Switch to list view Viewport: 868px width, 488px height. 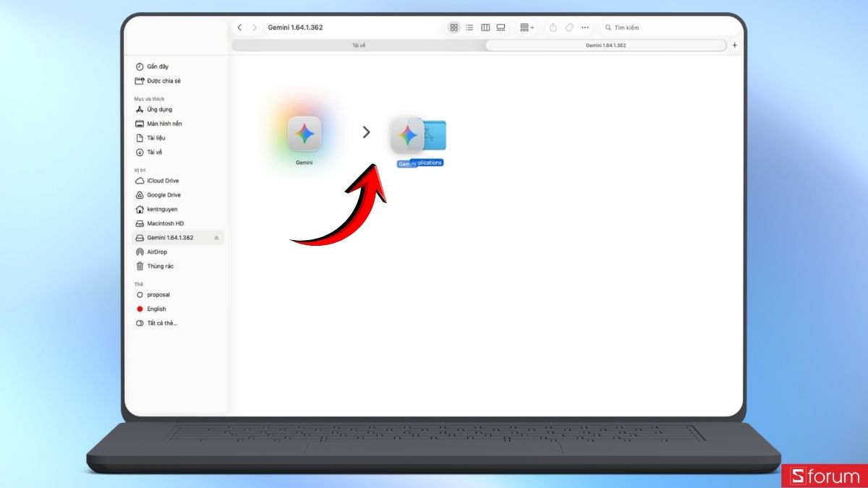point(469,27)
